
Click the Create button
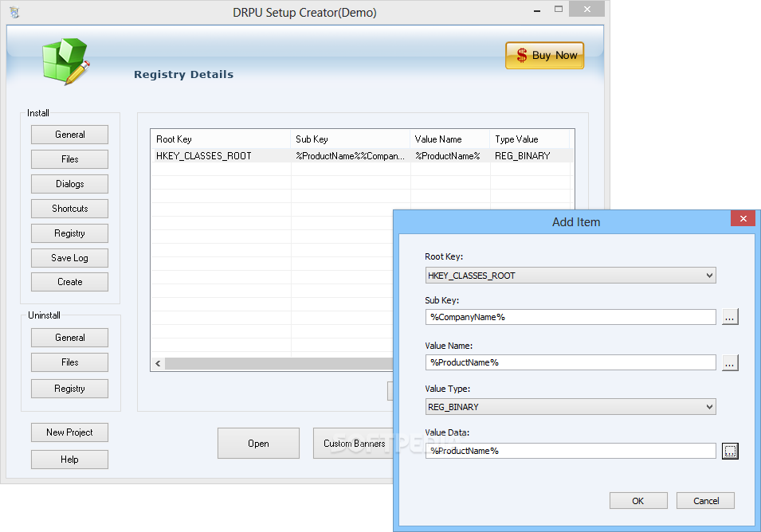69,282
